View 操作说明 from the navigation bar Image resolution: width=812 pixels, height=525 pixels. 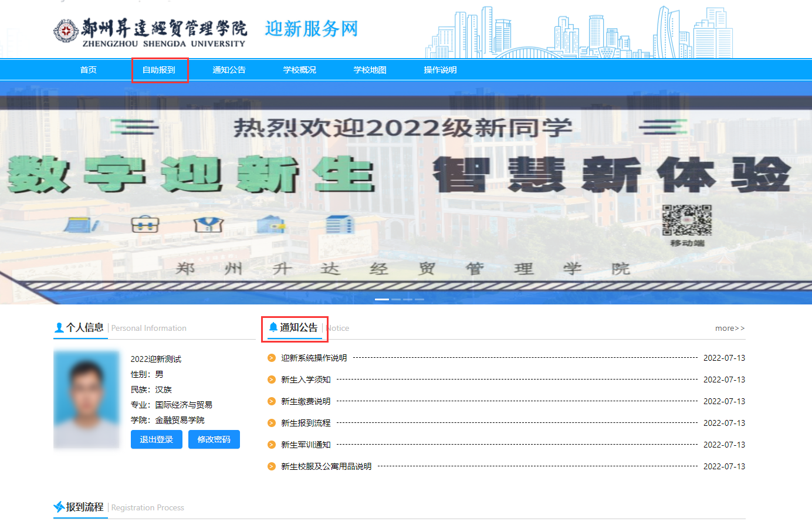[x=441, y=70]
